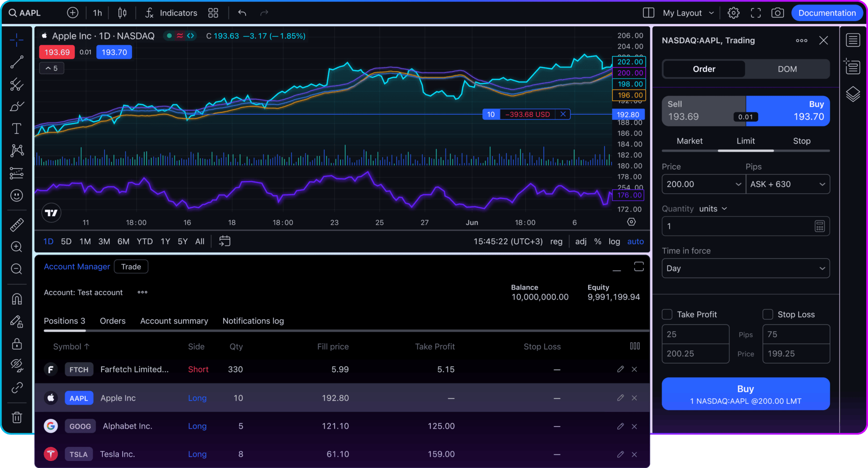868x468 pixels.
Task: Select the Text annotation tool
Action: tap(17, 129)
